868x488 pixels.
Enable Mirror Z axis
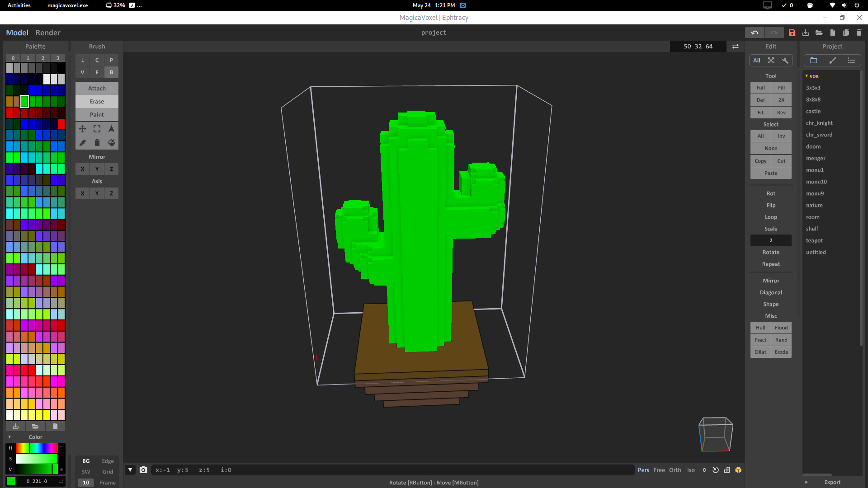111,169
